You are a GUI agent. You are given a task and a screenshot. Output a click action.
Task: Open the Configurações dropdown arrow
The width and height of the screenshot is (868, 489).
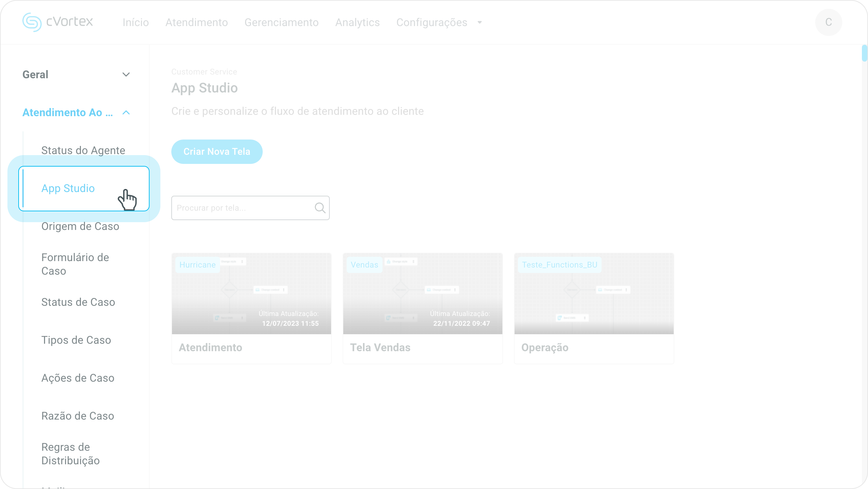pyautogui.click(x=479, y=22)
